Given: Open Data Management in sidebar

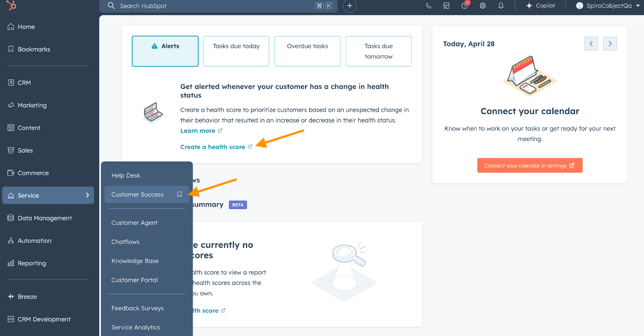Looking at the screenshot, I should click(x=39, y=218).
